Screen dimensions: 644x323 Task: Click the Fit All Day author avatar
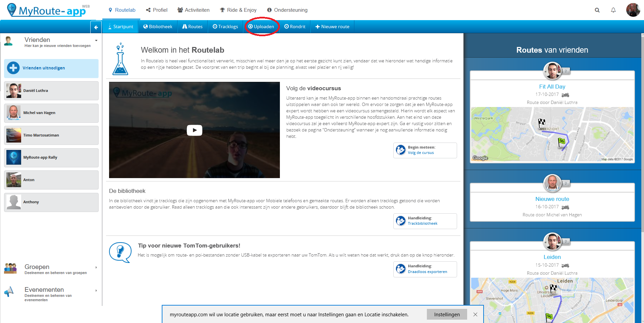point(552,71)
